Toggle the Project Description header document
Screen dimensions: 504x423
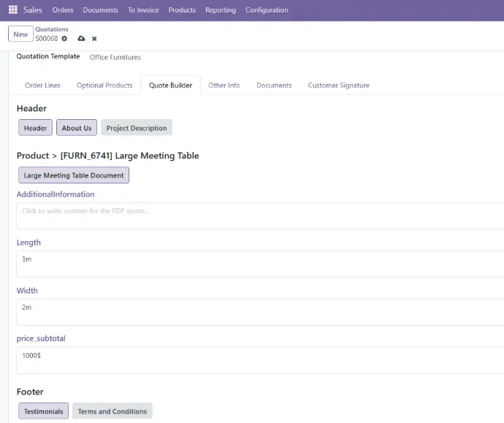(137, 128)
